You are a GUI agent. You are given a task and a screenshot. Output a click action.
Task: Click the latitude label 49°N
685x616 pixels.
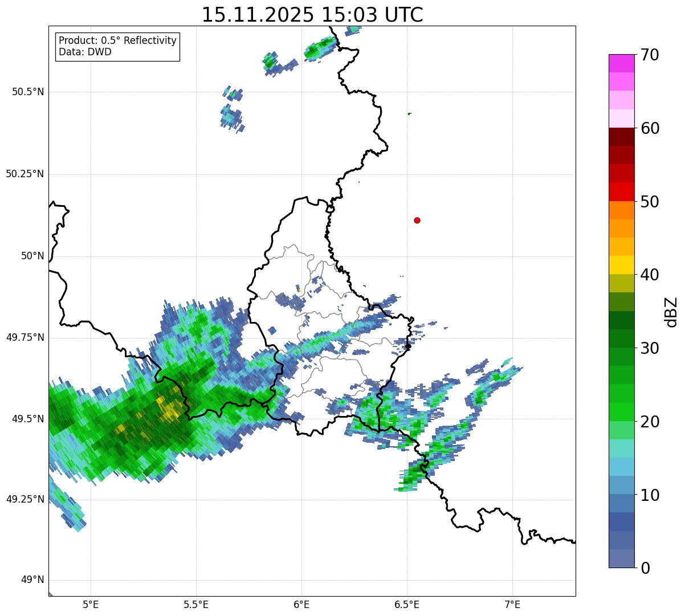point(32,580)
